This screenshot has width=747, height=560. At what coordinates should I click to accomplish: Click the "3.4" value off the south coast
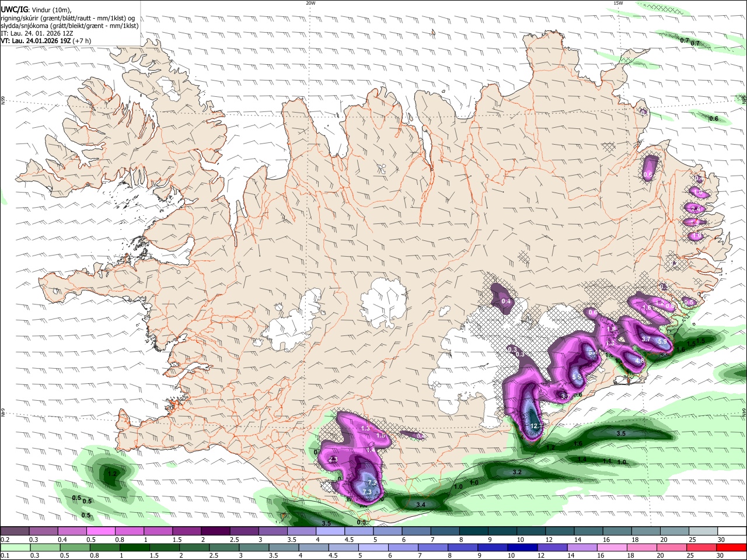[420, 505]
